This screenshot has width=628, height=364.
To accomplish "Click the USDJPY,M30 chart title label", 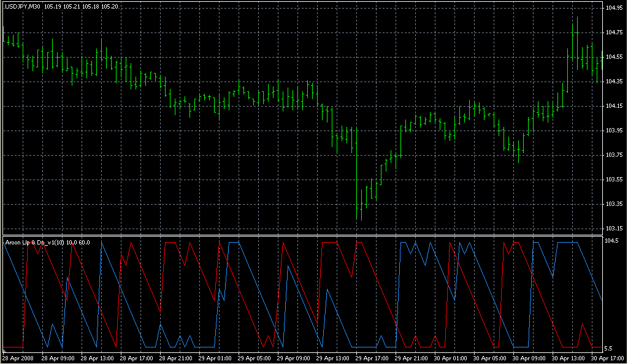I will pos(22,7).
